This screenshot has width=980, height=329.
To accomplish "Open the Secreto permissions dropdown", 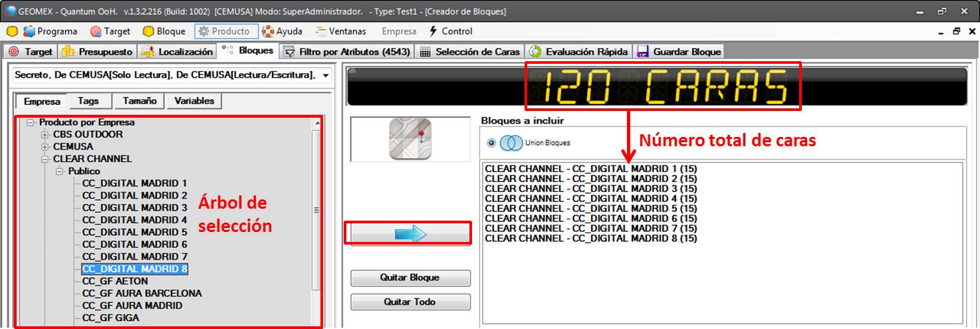I will (325, 76).
